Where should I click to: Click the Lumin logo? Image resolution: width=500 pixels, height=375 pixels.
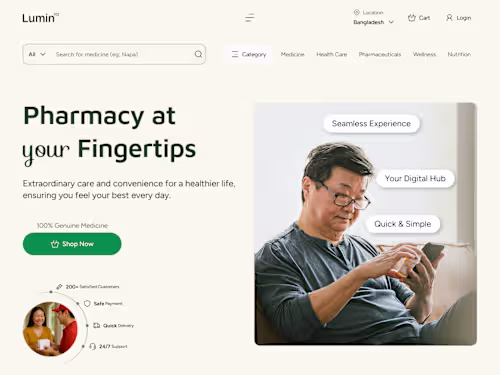point(40,18)
